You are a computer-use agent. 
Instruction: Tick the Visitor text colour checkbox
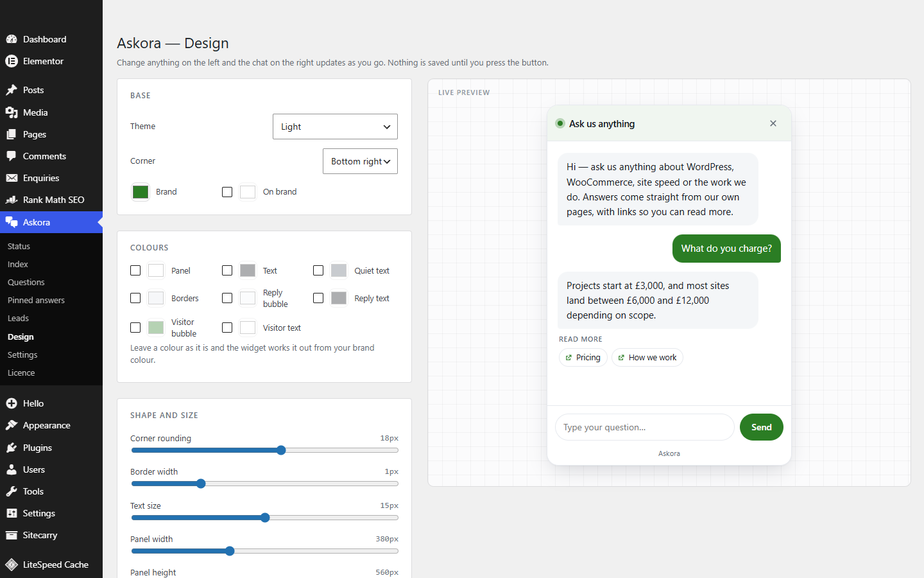point(227,328)
